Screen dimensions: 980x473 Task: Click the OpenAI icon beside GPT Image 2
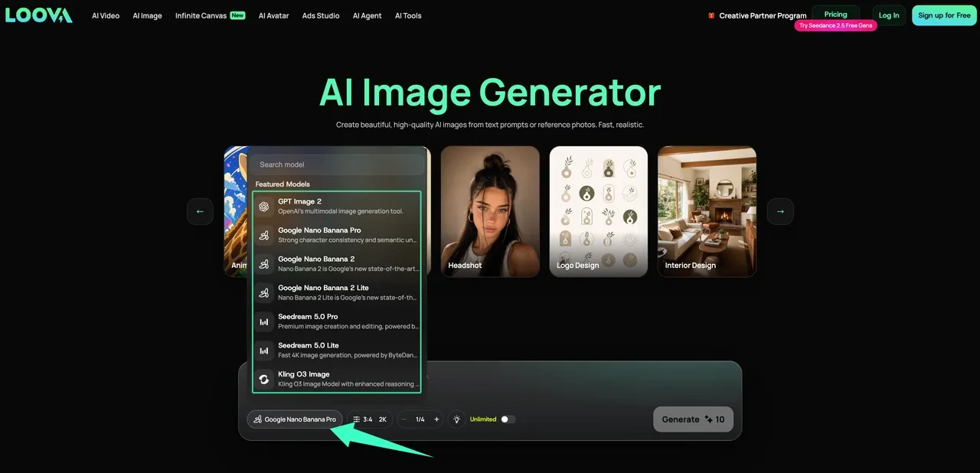tap(264, 207)
